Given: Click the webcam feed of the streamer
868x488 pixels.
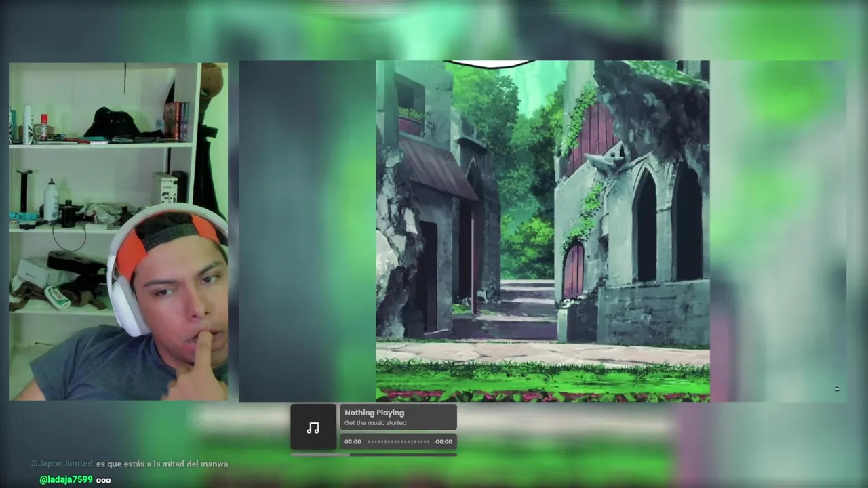Looking at the screenshot, I should coord(119,231).
